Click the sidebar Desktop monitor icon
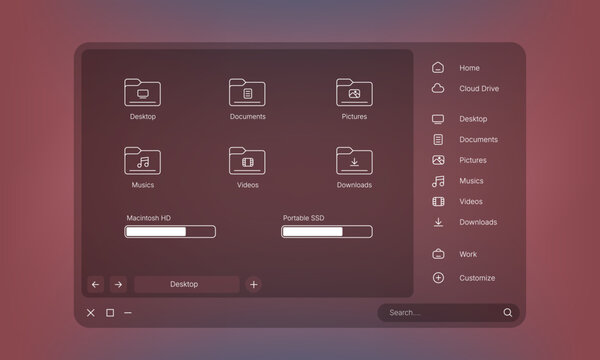600x360 pixels. coord(438,119)
